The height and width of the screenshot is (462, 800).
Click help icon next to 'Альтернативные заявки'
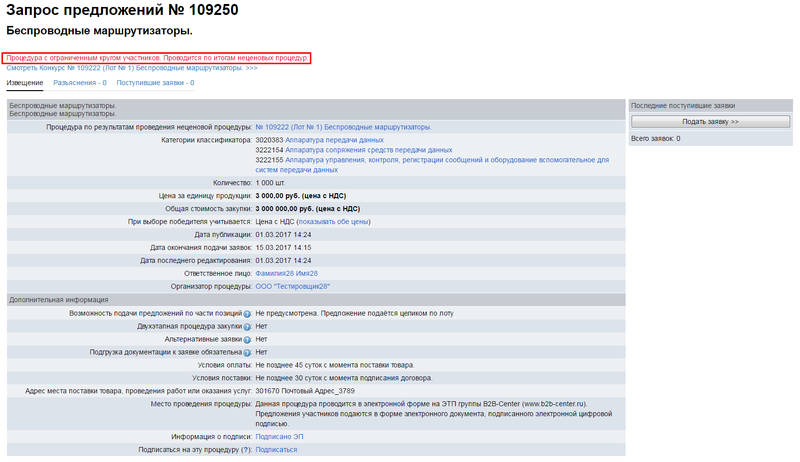pos(247,339)
